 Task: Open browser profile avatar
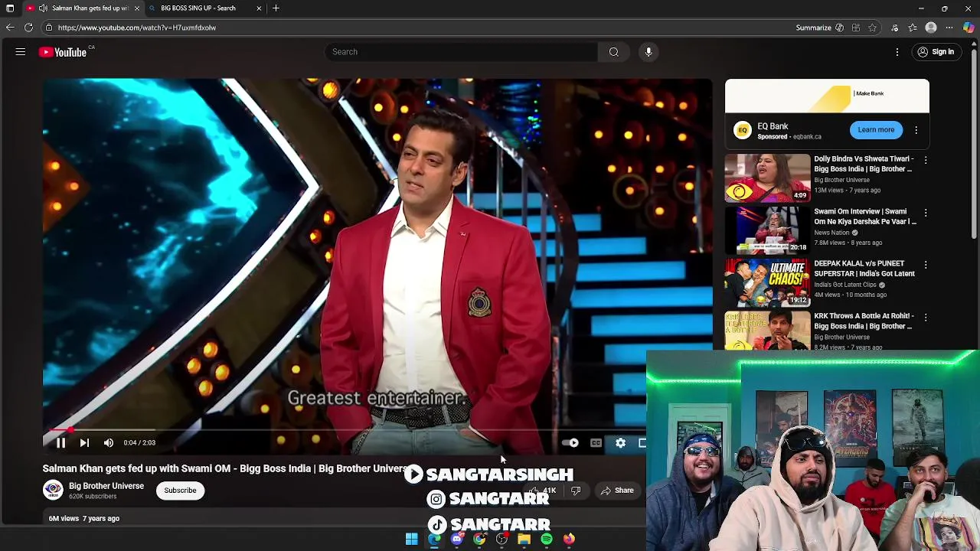931,28
